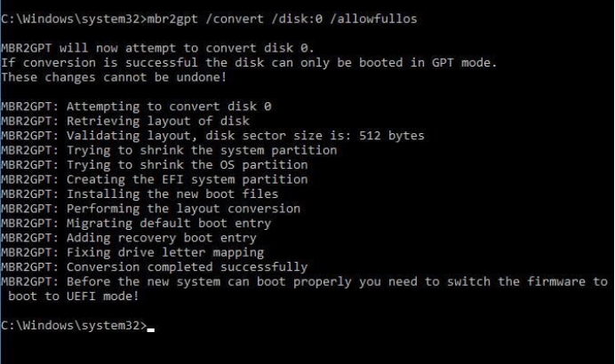Click 'Attempting to convert disk 0' line
The image size is (615, 364).
(169, 107)
